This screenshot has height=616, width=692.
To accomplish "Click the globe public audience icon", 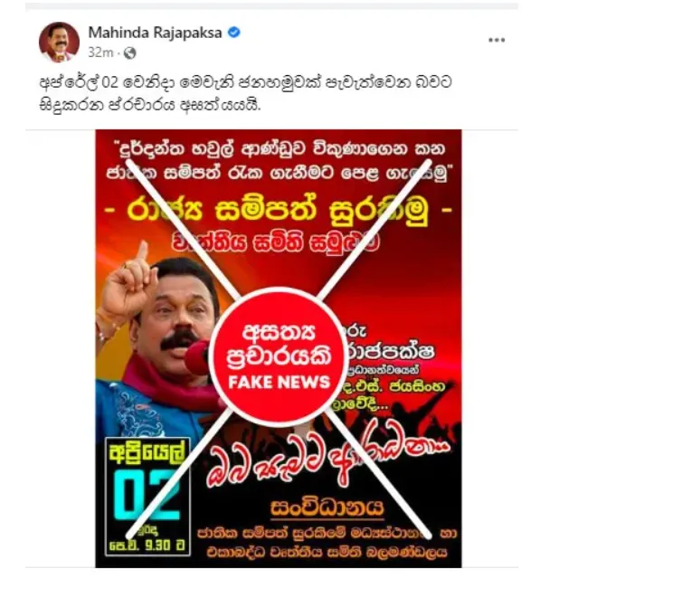I will [x=129, y=53].
